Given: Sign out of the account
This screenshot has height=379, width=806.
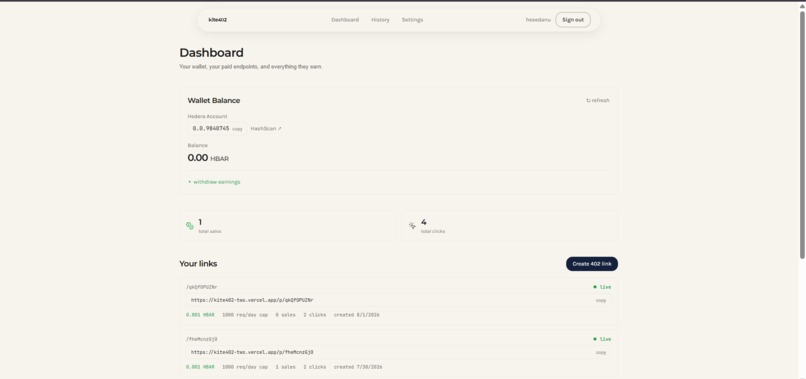Looking at the screenshot, I should [573, 20].
